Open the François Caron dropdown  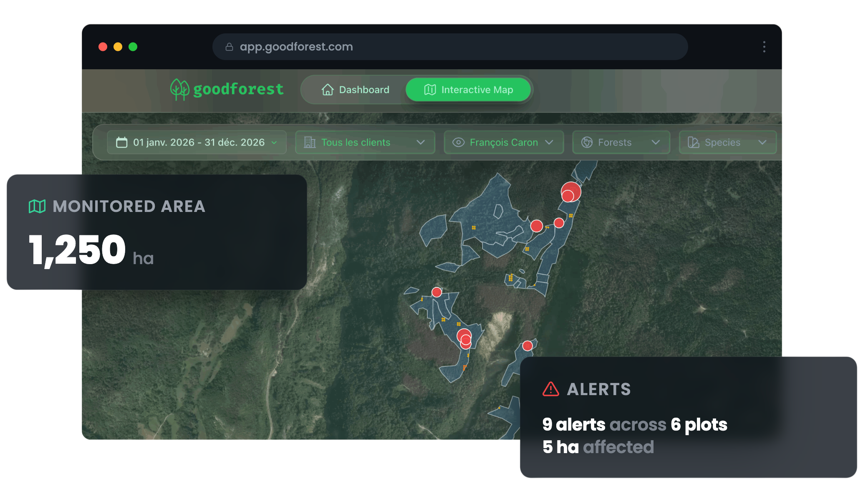tap(504, 142)
